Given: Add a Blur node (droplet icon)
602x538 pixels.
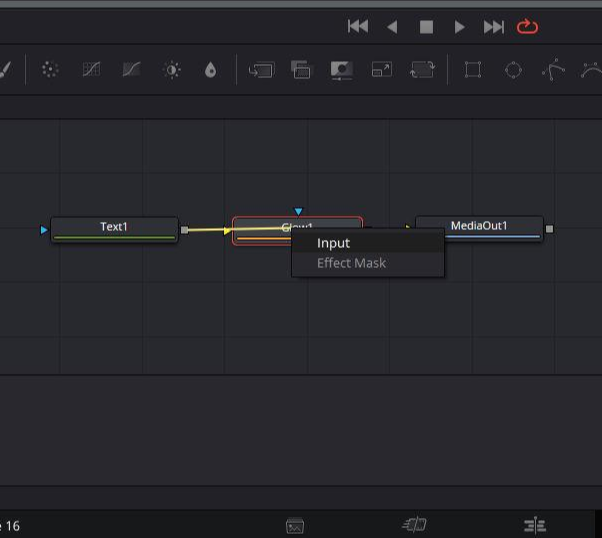Looking at the screenshot, I should (x=210, y=70).
